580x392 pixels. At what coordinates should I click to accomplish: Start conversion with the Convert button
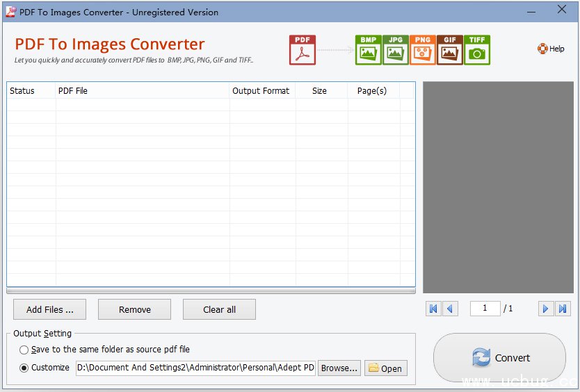coord(499,358)
